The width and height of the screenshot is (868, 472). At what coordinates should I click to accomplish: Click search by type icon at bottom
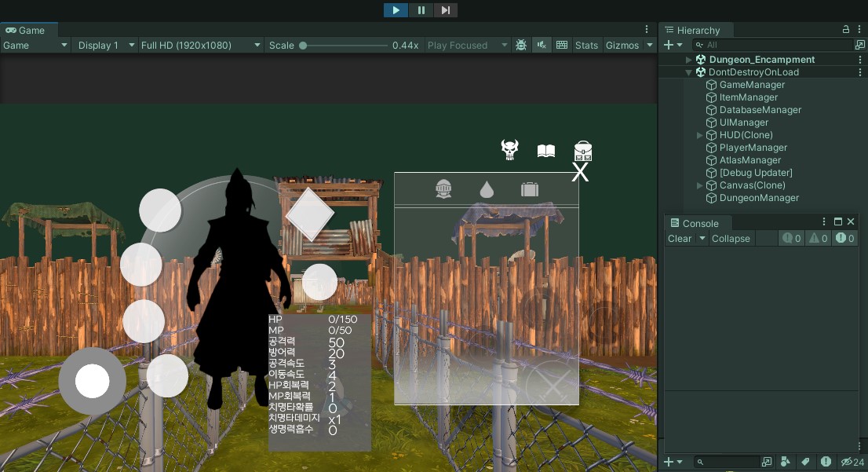click(x=785, y=462)
